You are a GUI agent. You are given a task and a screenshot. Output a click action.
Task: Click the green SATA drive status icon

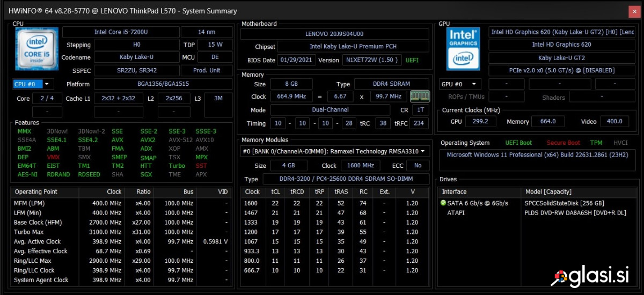tap(443, 203)
